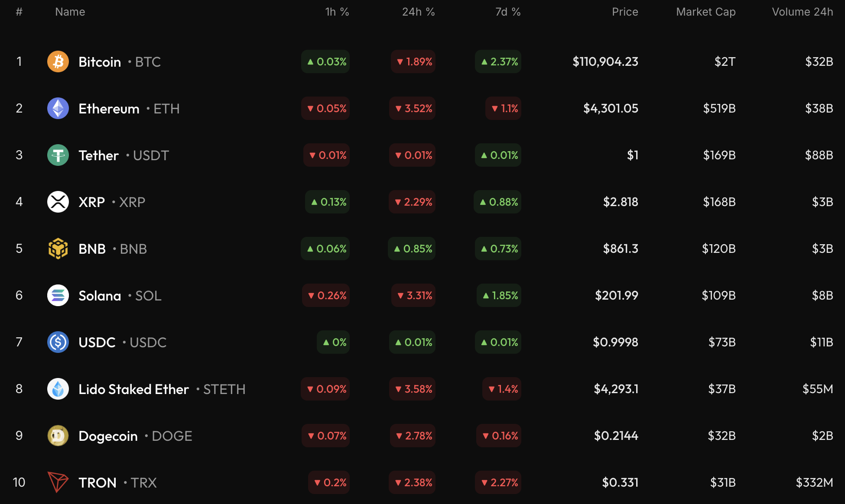Image resolution: width=845 pixels, height=504 pixels.
Task: Click the Bitcoin logo icon
Action: coord(58,61)
